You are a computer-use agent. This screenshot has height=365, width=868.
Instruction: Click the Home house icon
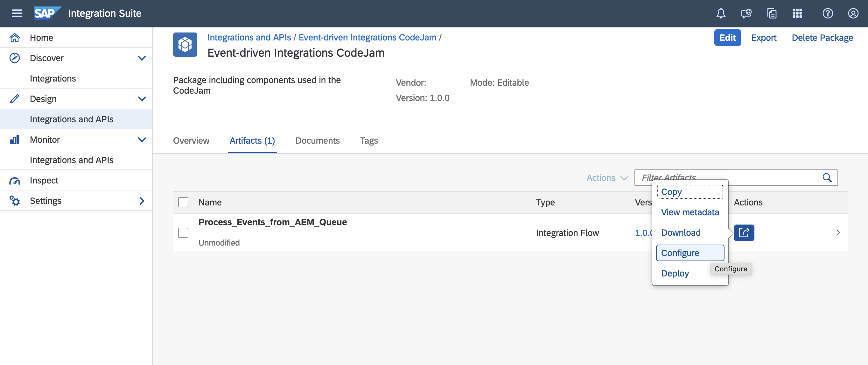click(15, 38)
